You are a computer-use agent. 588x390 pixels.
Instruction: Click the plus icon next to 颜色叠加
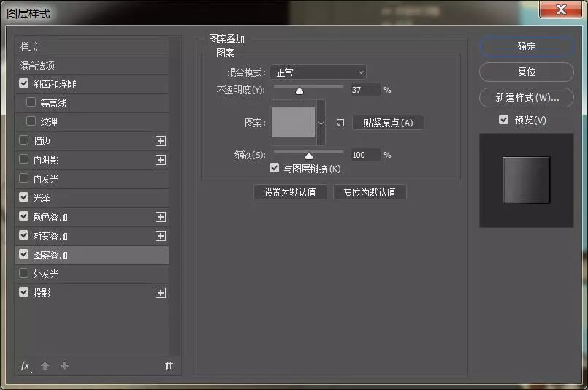click(x=161, y=217)
